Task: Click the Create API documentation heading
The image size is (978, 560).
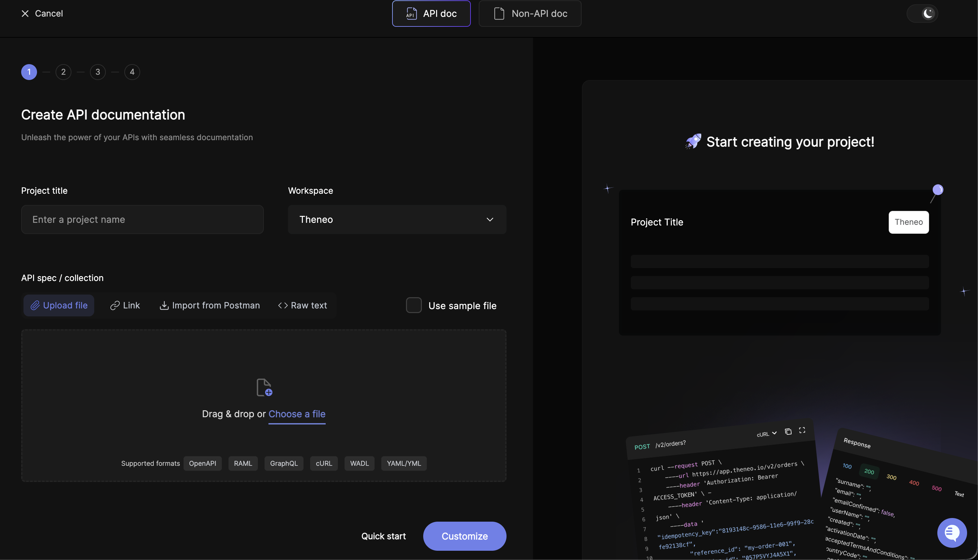Action: (103, 115)
